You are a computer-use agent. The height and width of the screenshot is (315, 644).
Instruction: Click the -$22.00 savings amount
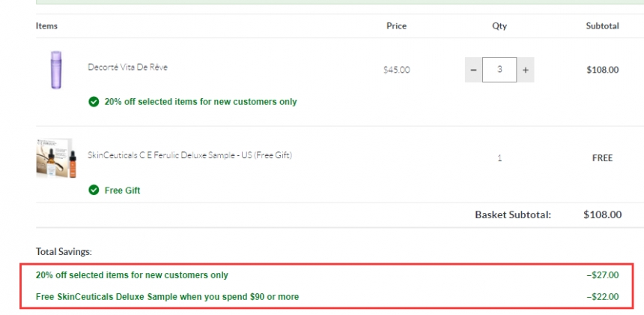603,296
